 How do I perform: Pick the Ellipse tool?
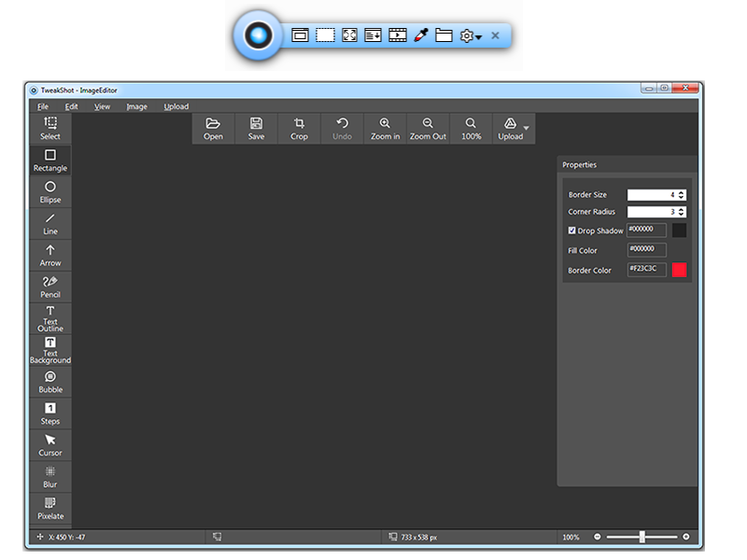[50, 192]
